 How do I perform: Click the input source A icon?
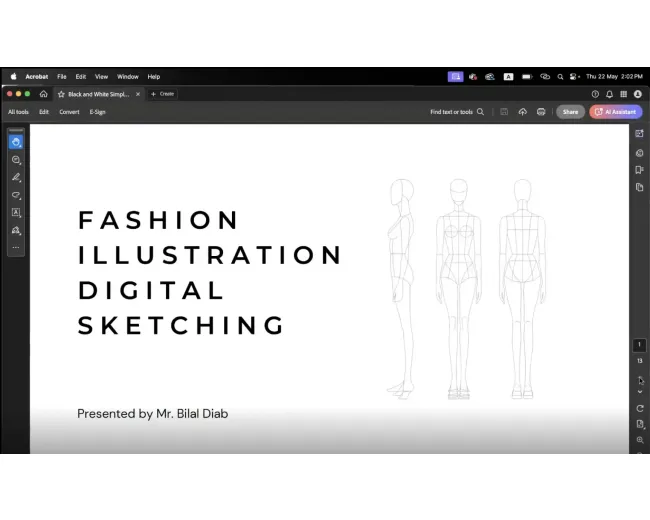pyautogui.click(x=509, y=77)
